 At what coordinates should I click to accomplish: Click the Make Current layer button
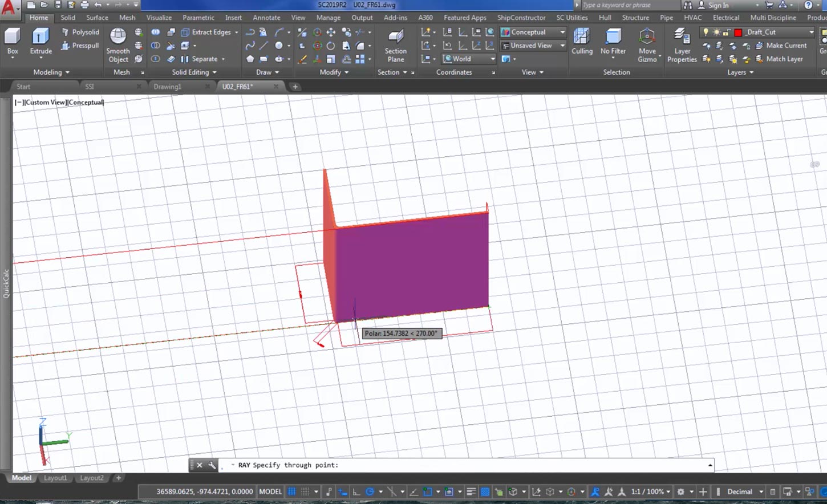coord(785,45)
